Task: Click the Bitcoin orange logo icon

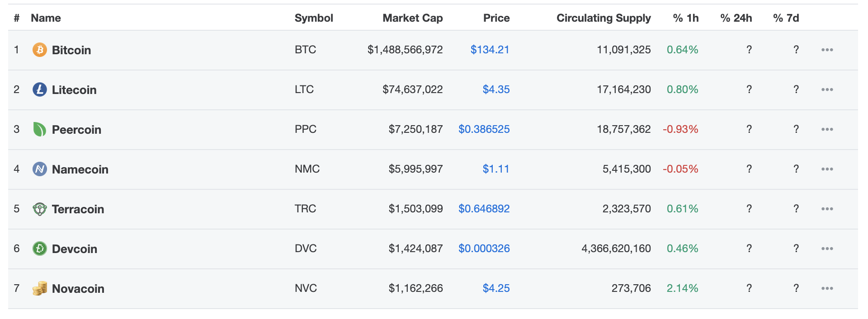Action: (40, 50)
